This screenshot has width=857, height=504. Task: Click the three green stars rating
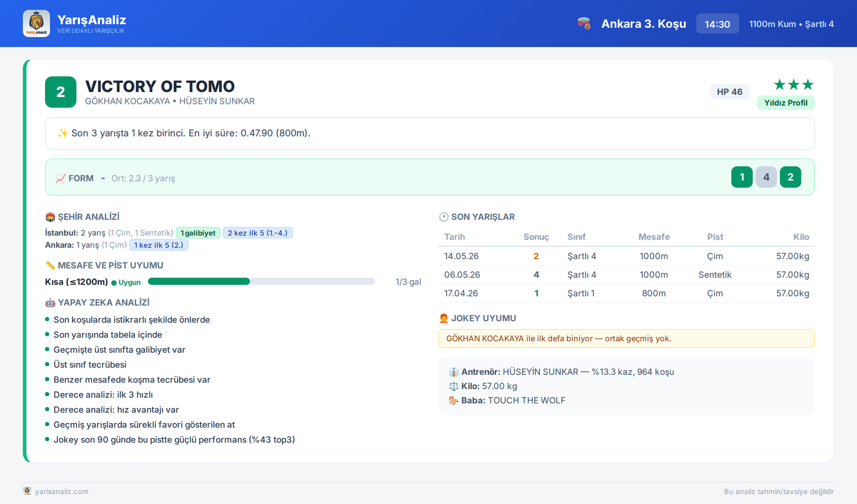point(793,85)
